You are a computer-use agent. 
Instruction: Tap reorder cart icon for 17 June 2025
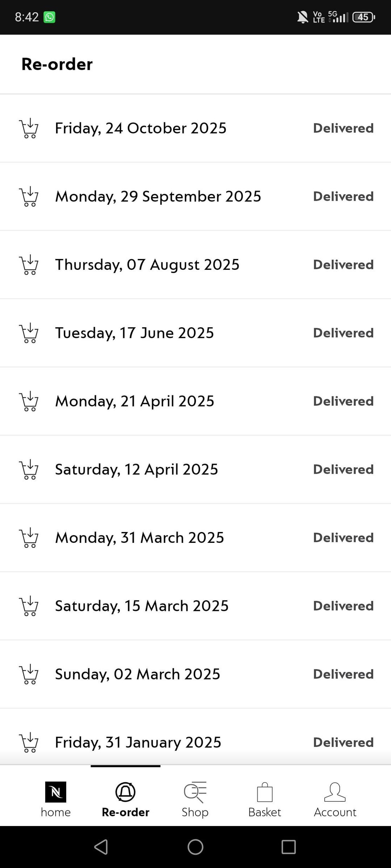(x=29, y=333)
